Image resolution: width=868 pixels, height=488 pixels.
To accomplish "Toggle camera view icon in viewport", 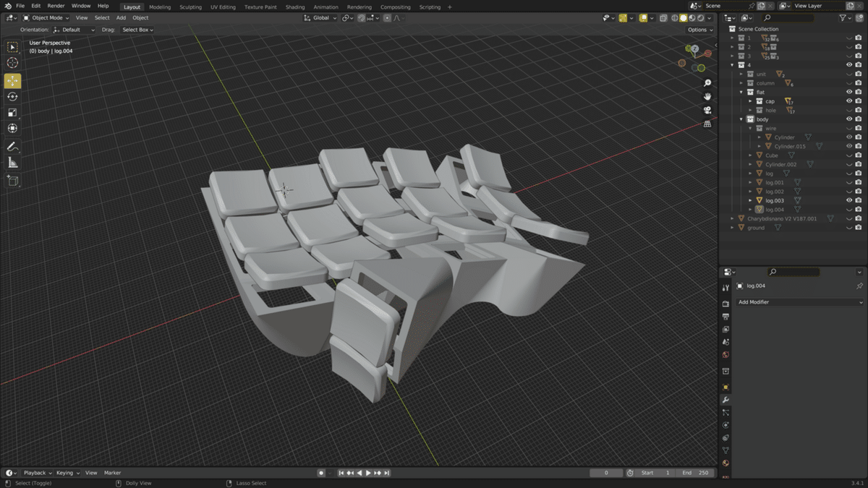I will [707, 110].
